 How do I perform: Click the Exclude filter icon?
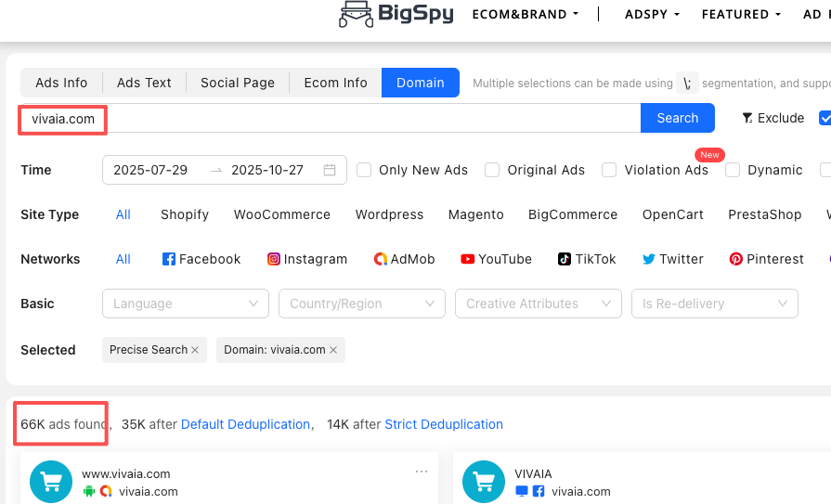pos(747,118)
